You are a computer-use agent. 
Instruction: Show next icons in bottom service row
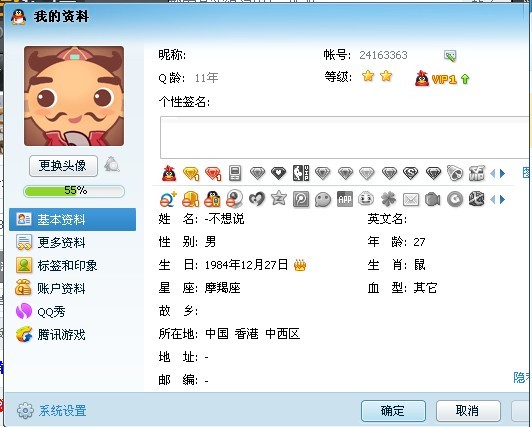pyautogui.click(x=502, y=199)
